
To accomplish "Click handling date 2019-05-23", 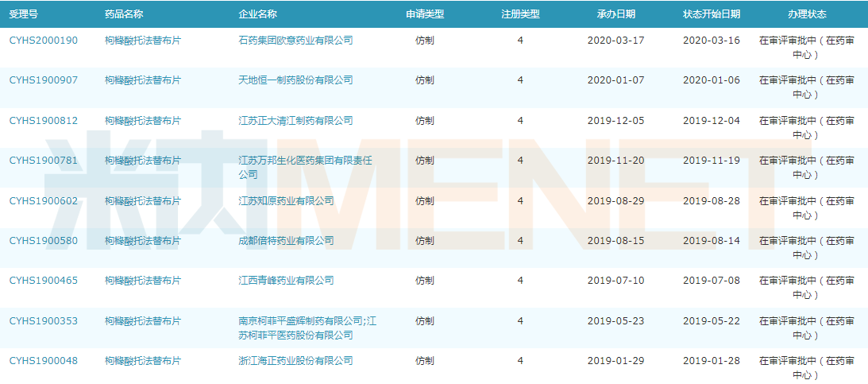I will 615,321.
